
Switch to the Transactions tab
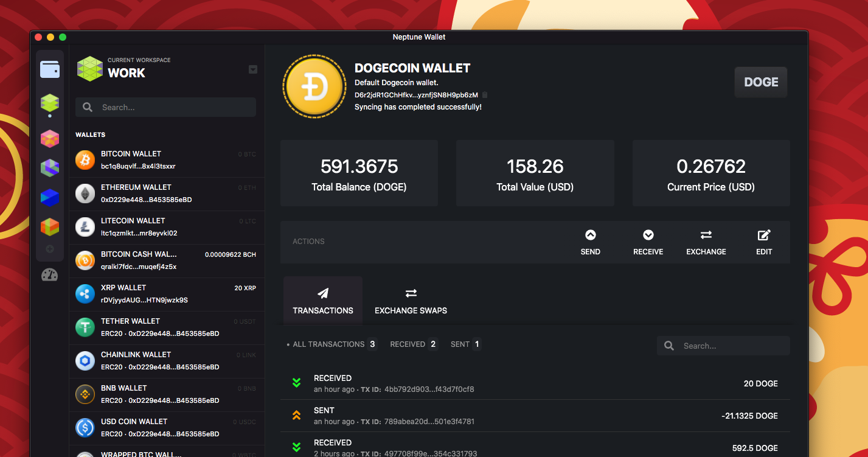point(323,301)
